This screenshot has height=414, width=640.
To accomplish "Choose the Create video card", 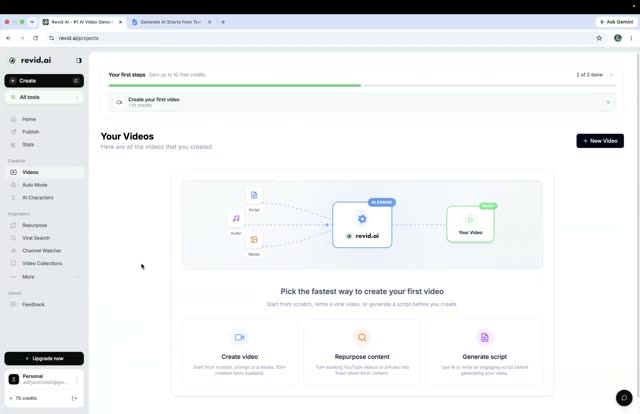I will coord(240,352).
